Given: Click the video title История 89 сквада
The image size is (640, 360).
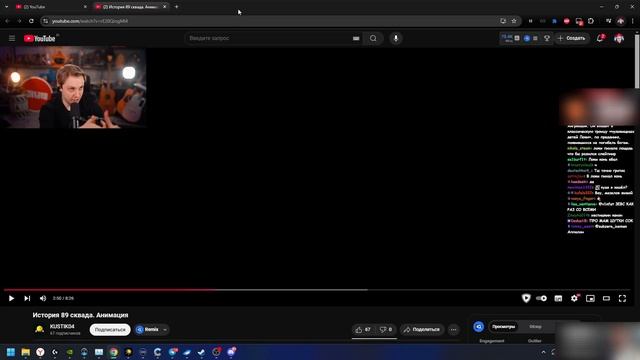Looking at the screenshot, I should (80, 315).
